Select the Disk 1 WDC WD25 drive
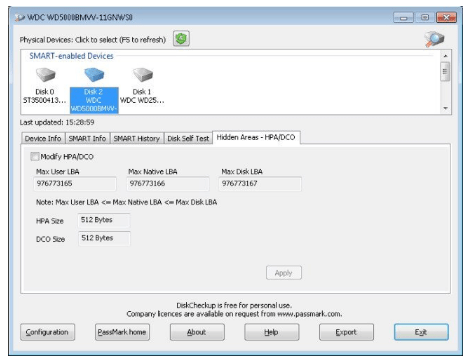468x362 pixels. click(x=142, y=86)
